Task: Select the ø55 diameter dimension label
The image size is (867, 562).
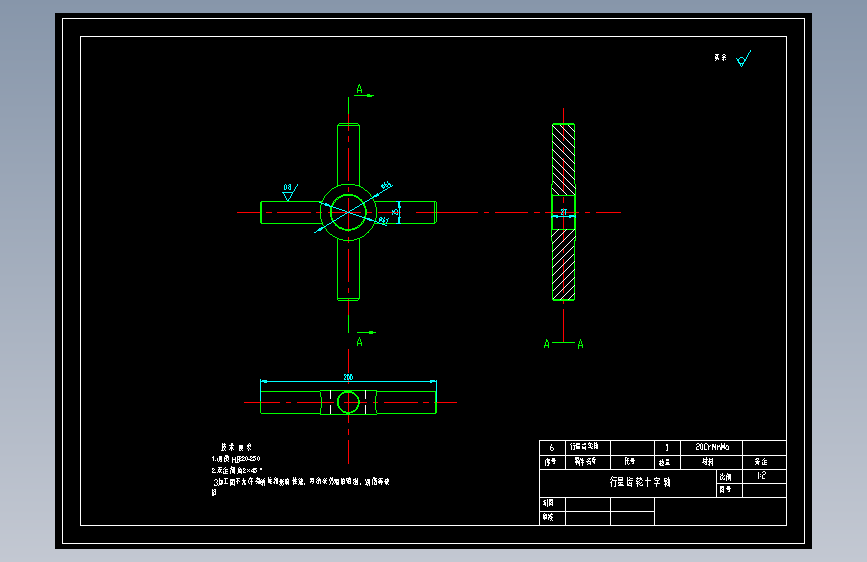Action: point(386,186)
